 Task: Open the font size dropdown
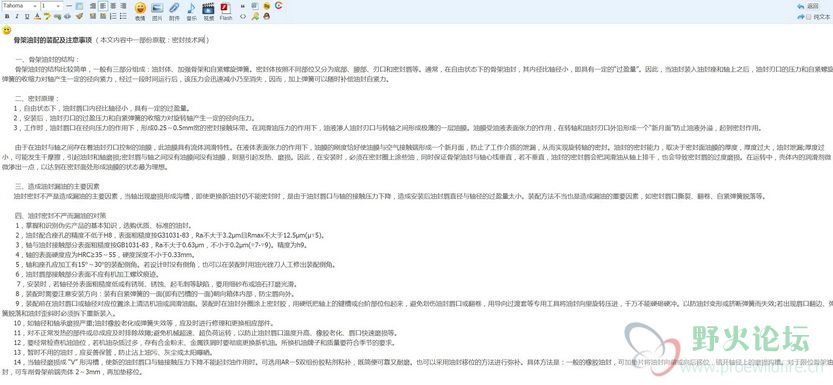[x=52, y=6]
